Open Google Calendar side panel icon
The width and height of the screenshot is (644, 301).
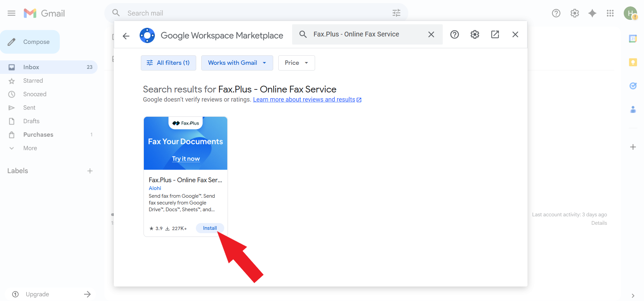click(633, 38)
